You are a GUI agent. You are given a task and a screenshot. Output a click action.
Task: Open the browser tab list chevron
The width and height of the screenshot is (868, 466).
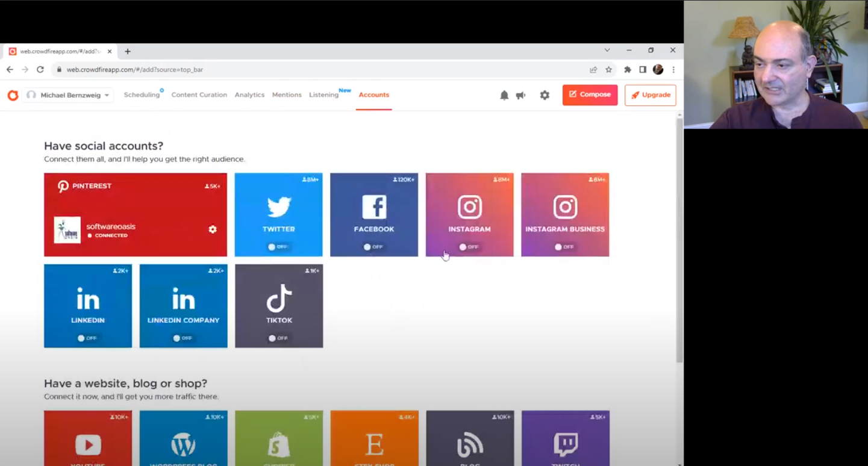[x=607, y=50]
